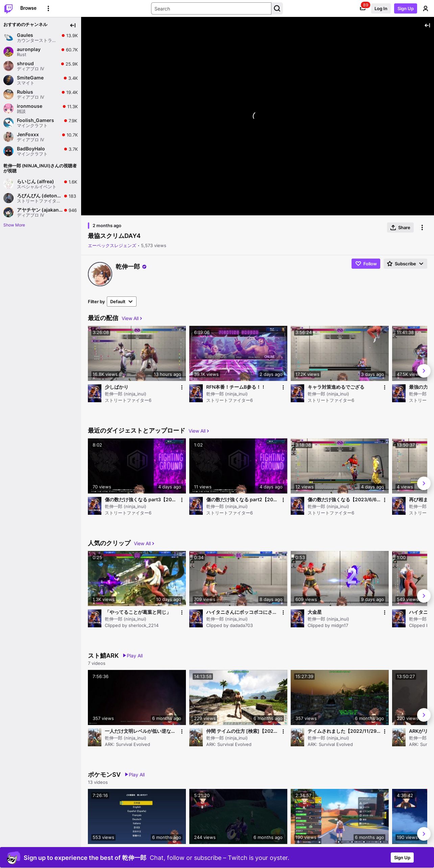434x868 pixels.
Task: Open options for video 少しばかり
Action: click(182, 387)
